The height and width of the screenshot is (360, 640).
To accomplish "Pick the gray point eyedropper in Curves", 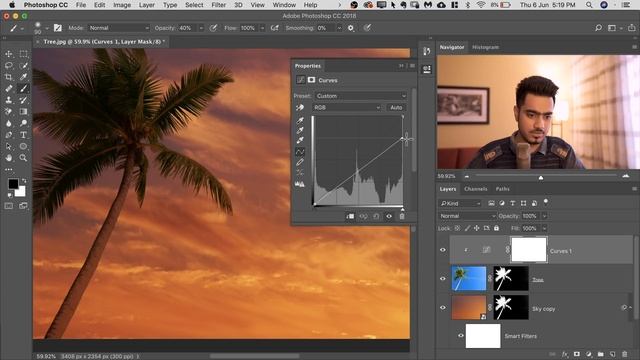I will (x=300, y=130).
